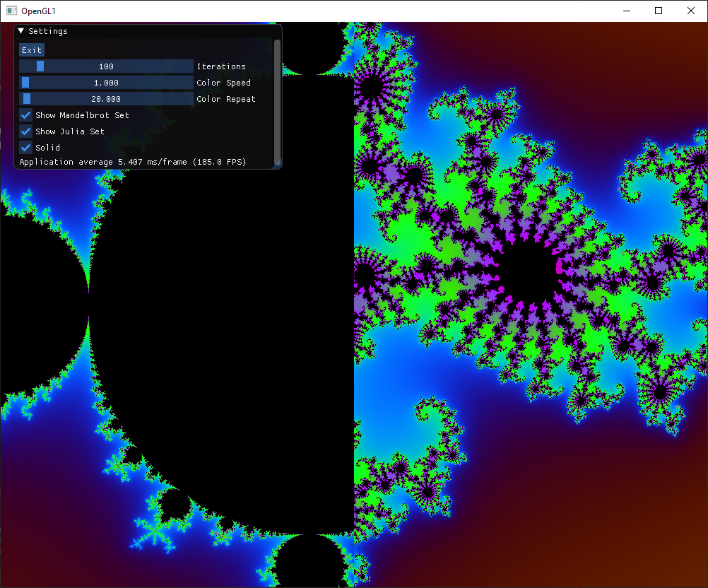Click the Application average FPS text

(132, 162)
